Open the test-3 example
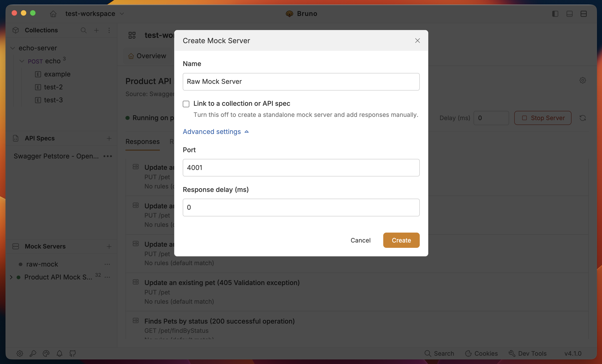 (x=53, y=100)
